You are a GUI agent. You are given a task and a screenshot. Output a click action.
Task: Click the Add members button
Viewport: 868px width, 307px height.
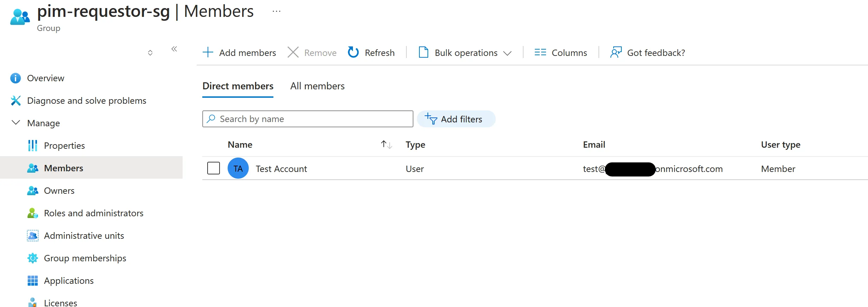(x=240, y=53)
